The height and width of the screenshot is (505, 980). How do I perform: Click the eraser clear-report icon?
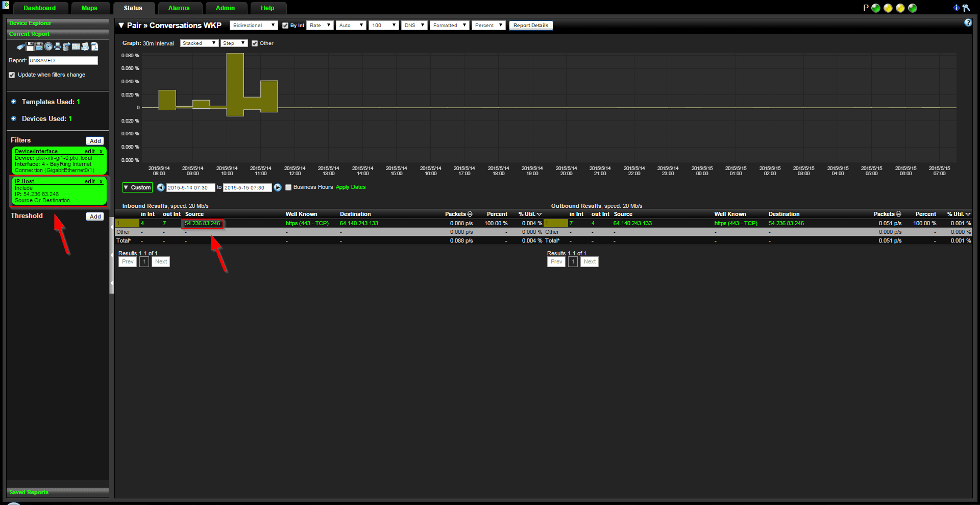tap(21, 46)
